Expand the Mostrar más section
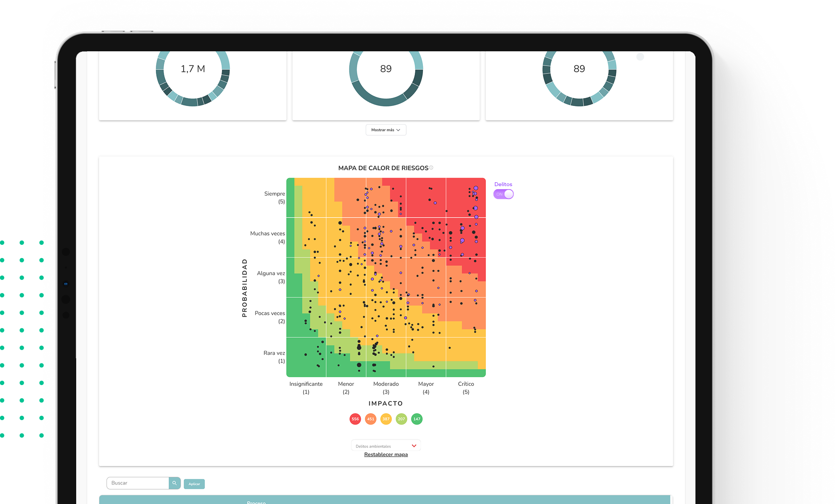Image resolution: width=835 pixels, height=504 pixels. [x=386, y=130]
